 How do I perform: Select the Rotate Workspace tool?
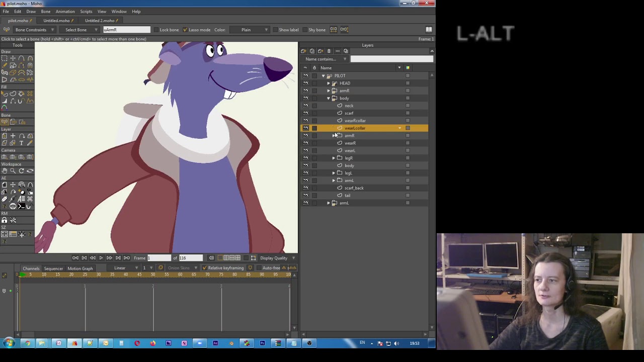(x=22, y=171)
